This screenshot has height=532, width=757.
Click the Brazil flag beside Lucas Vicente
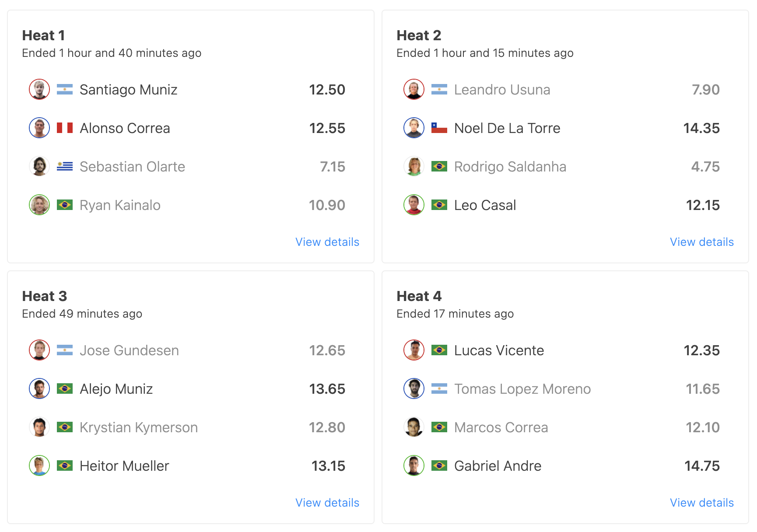(x=439, y=350)
